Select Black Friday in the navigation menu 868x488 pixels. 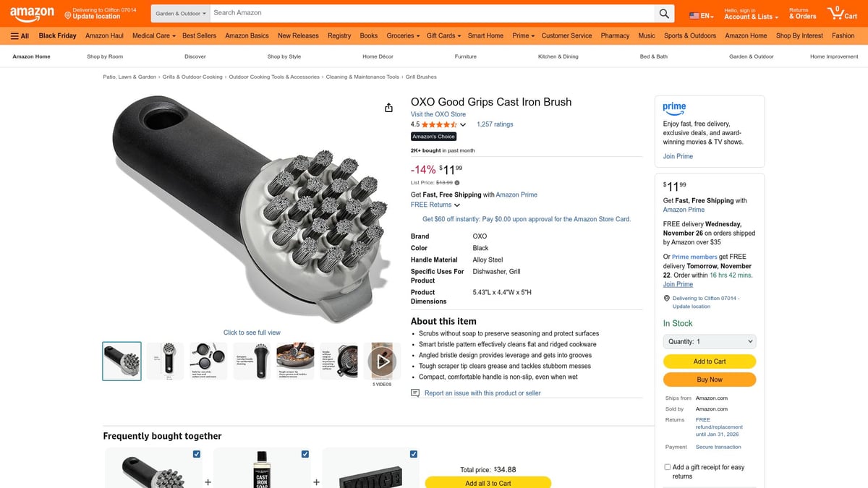(57, 35)
